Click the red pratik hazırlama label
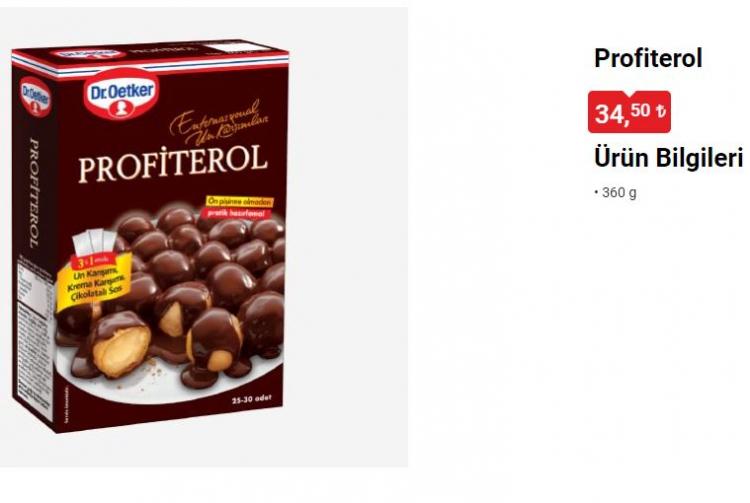Viewport: 750px width, 503px height. (x=240, y=214)
